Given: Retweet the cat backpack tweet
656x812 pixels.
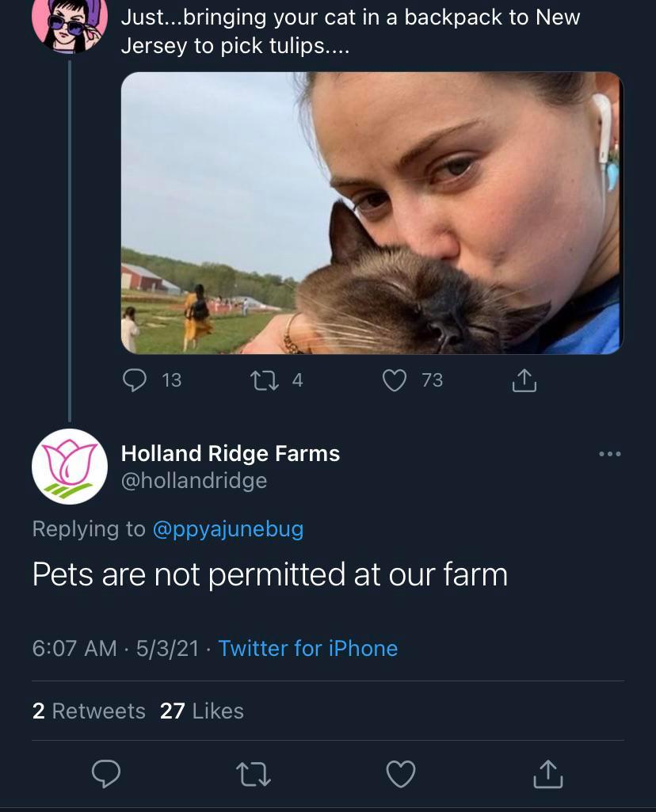Looking at the screenshot, I should coord(261,381).
